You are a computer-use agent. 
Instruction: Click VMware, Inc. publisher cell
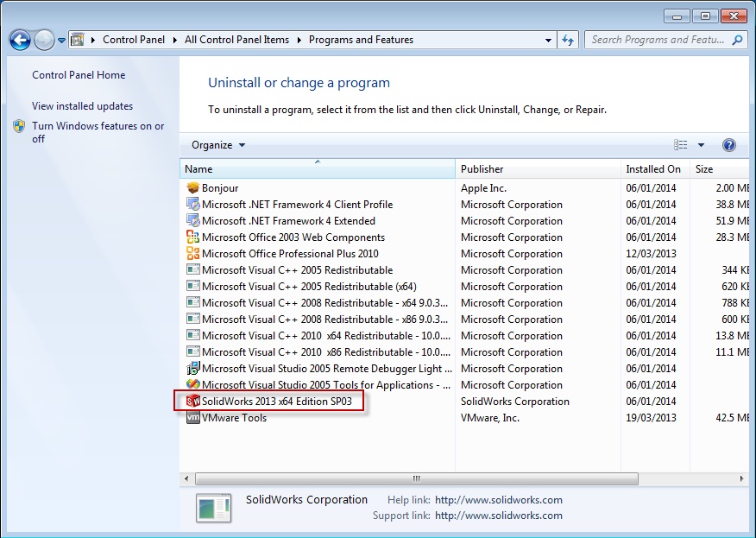tap(490, 417)
